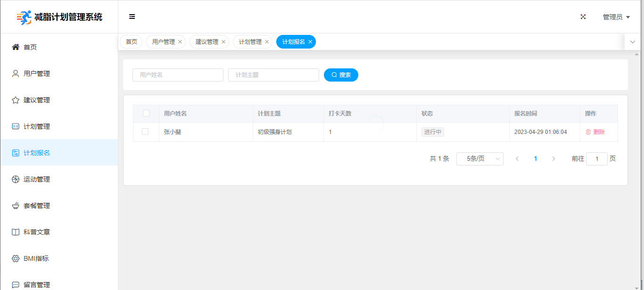
Task: Click the 前往 page number input
Action: pyautogui.click(x=597, y=159)
